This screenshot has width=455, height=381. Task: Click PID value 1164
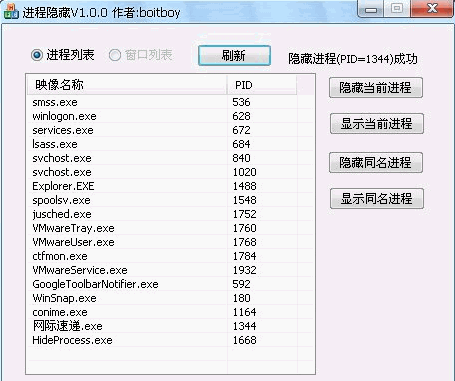pyautogui.click(x=245, y=312)
